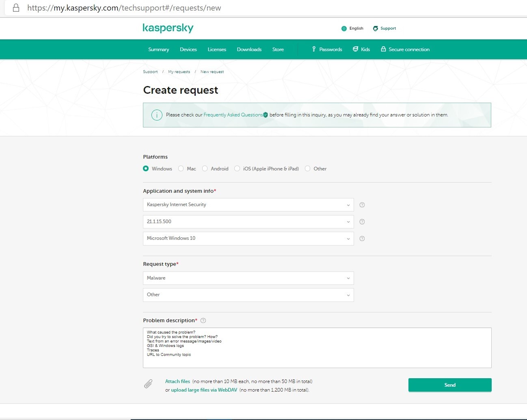Open the Downloads menu item
527x420 pixels.
point(249,50)
